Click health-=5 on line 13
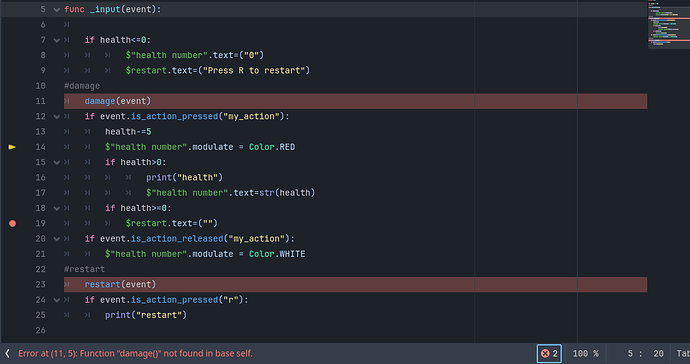 [x=128, y=132]
